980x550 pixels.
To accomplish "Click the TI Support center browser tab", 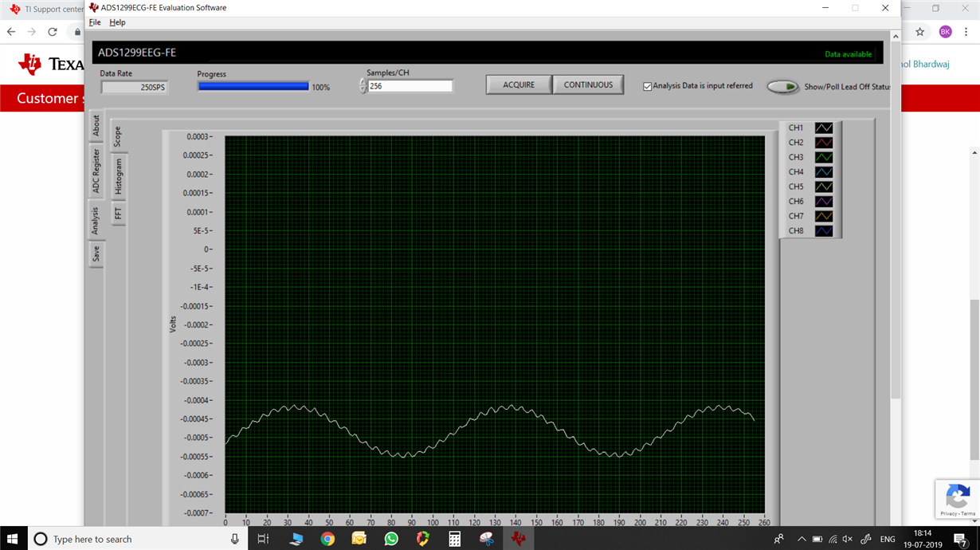I will point(48,9).
